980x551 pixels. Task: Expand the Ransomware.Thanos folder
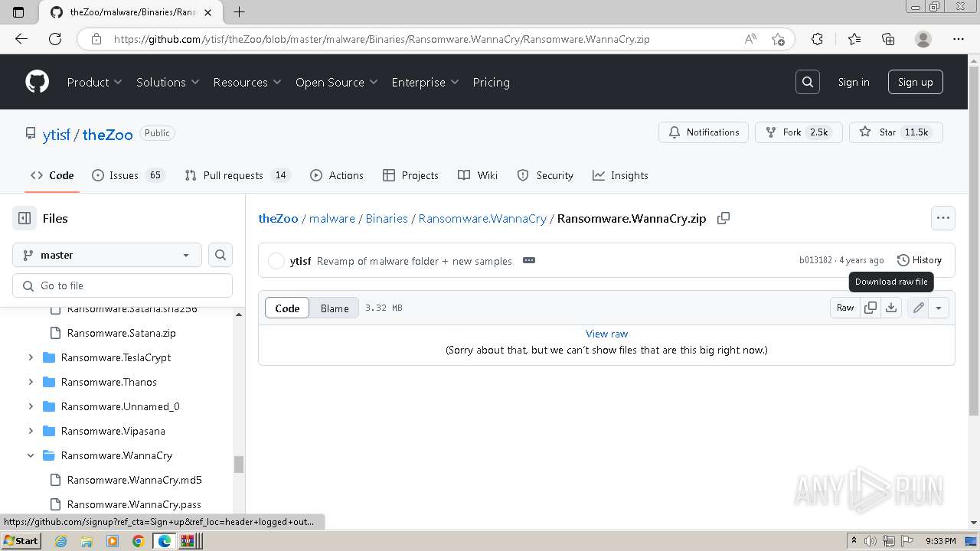[x=31, y=382]
